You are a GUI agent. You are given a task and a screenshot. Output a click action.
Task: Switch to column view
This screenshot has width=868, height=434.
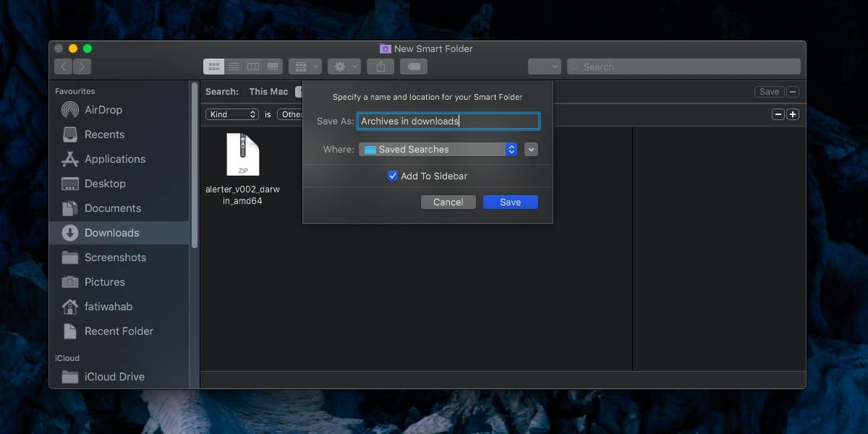pyautogui.click(x=253, y=67)
